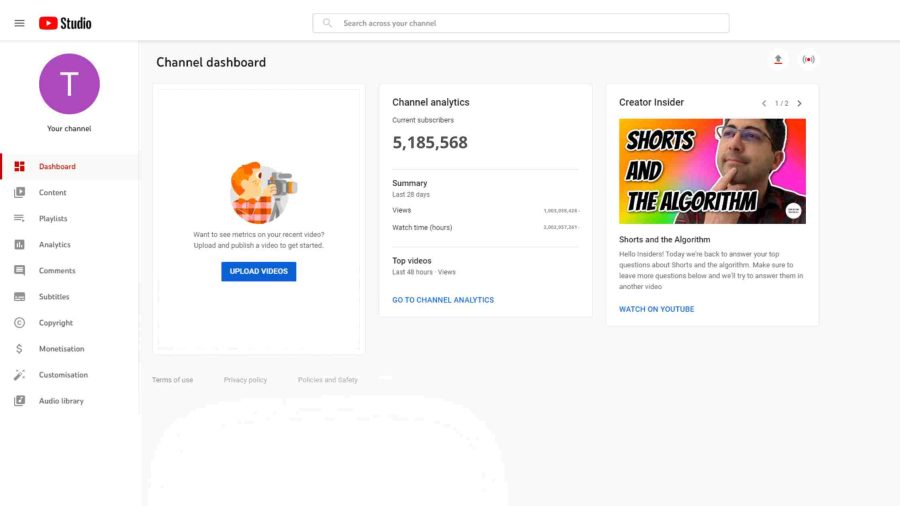Open the Monetisation section

point(61,349)
